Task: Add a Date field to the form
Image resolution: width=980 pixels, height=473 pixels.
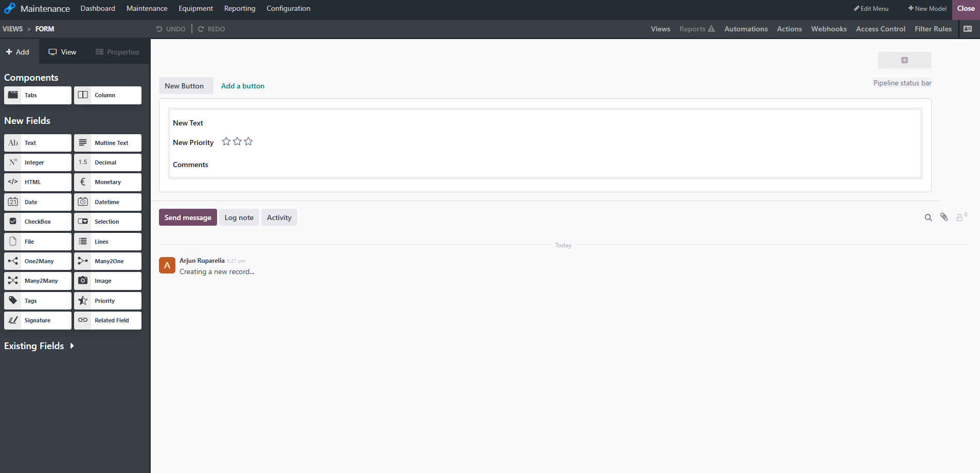Action: [38, 202]
